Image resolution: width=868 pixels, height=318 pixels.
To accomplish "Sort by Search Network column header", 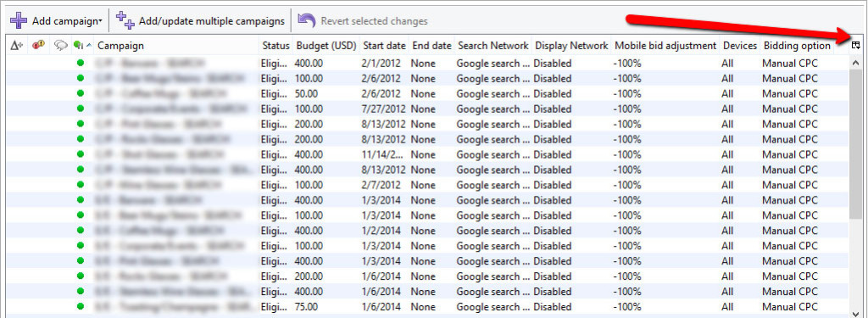I will click(x=492, y=46).
